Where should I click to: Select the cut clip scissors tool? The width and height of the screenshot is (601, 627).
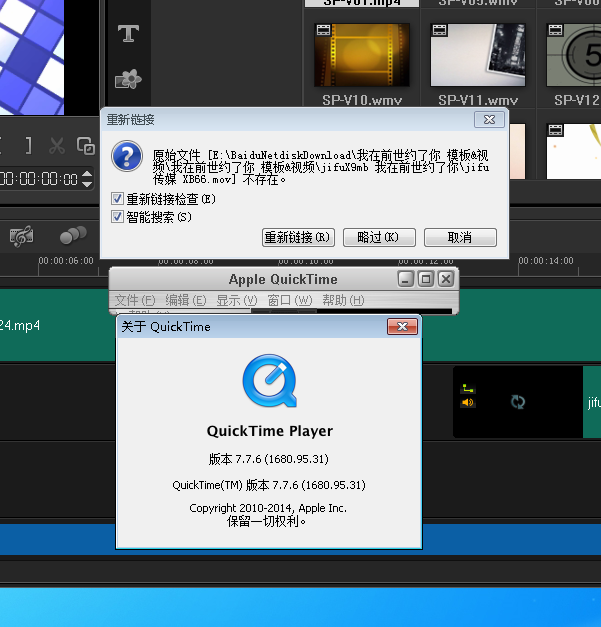click(x=57, y=146)
